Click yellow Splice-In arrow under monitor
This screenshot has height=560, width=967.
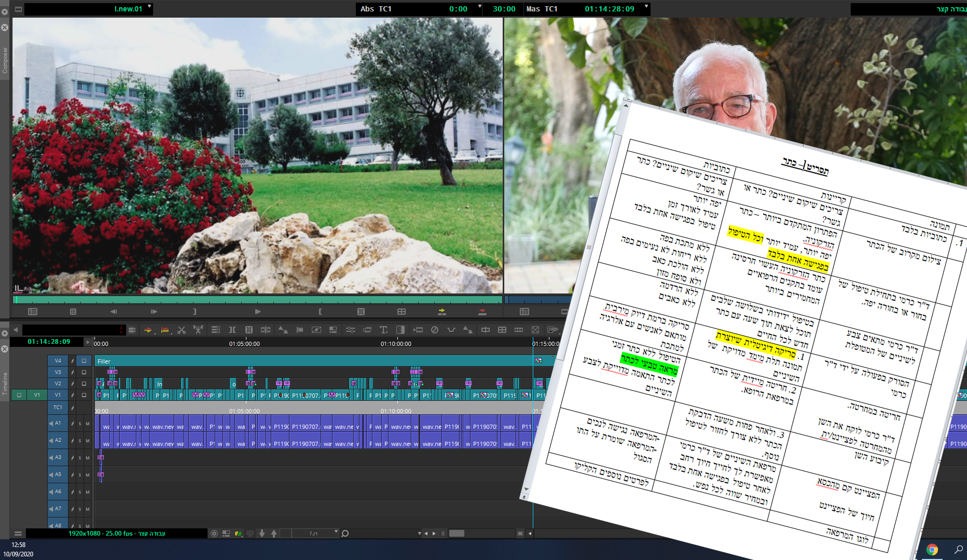[441, 312]
